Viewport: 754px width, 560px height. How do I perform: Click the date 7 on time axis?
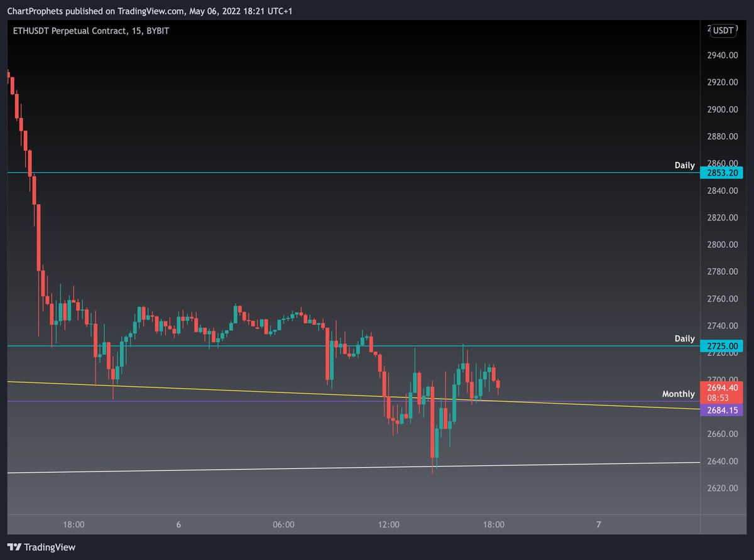point(599,525)
